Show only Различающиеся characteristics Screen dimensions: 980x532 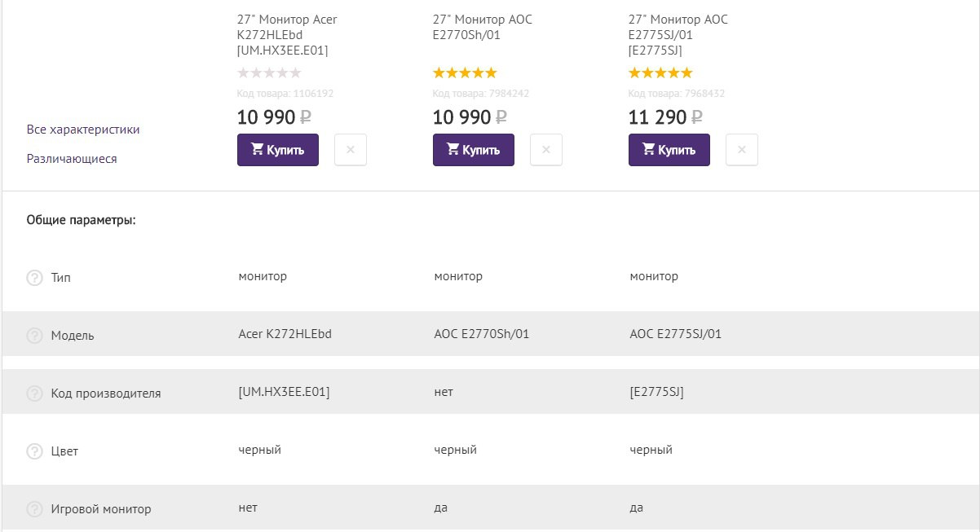(x=72, y=159)
